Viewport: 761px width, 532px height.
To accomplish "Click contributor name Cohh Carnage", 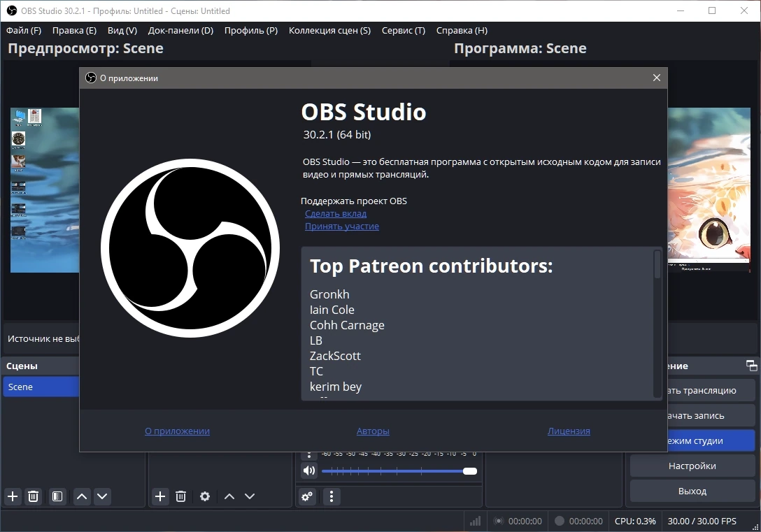I will [x=347, y=325].
